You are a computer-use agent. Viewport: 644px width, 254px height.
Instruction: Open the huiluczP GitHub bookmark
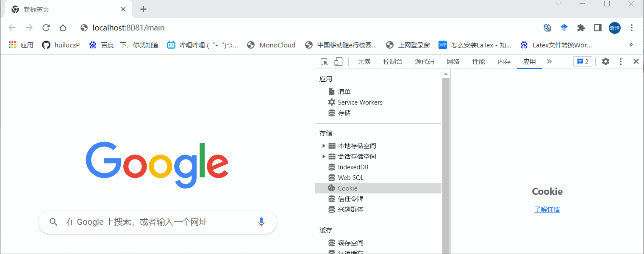[61, 45]
